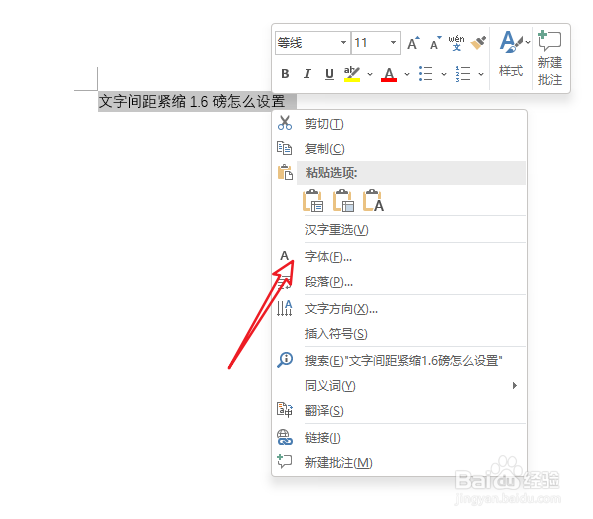Open numbering style dropdown
Screen dimensions: 593x519
[x=481, y=74]
